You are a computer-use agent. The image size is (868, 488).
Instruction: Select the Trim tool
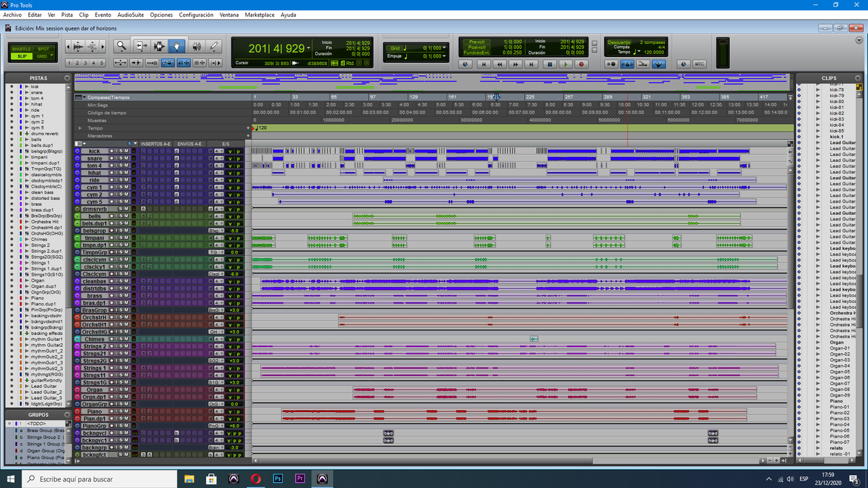click(x=141, y=46)
